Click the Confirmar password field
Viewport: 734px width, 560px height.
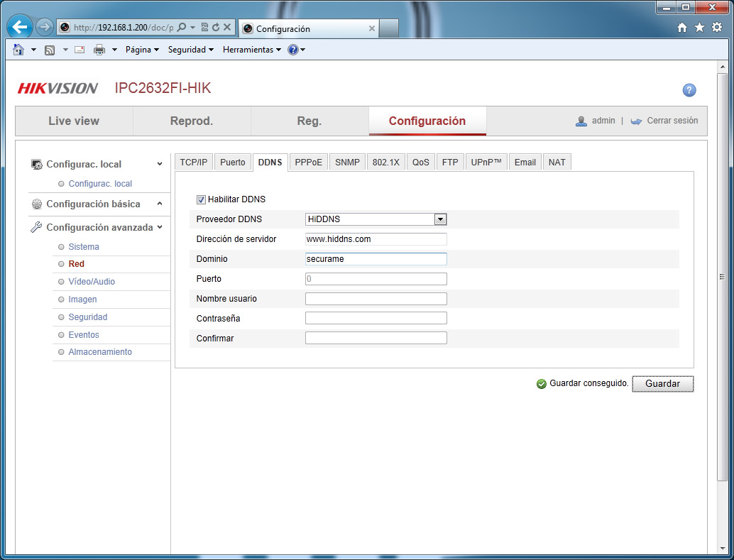click(376, 338)
